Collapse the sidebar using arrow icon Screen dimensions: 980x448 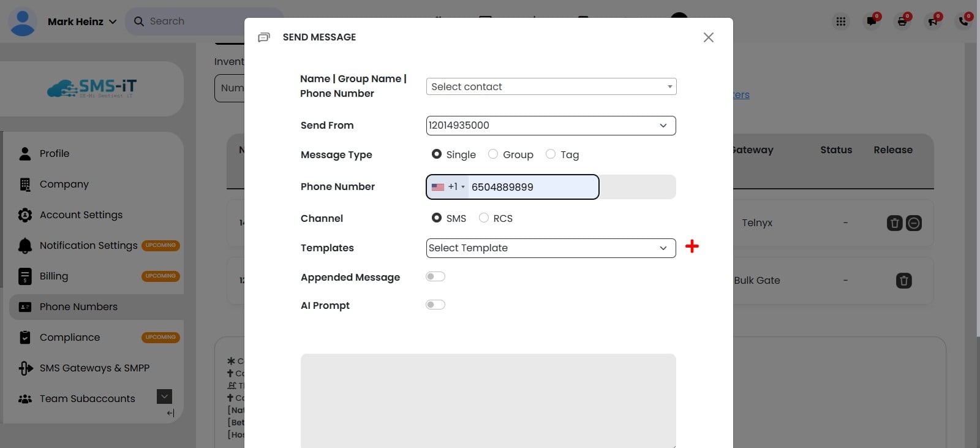[171, 413]
